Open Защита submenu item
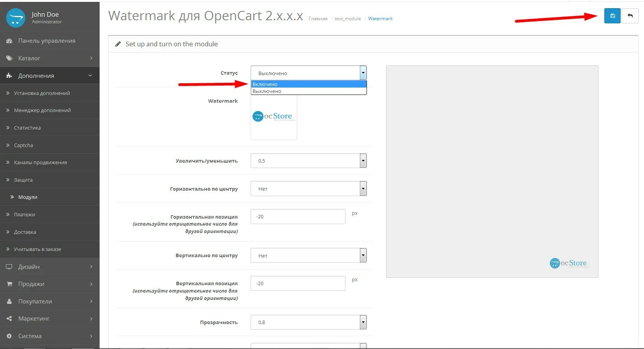This screenshot has height=349, width=644. (50, 180)
